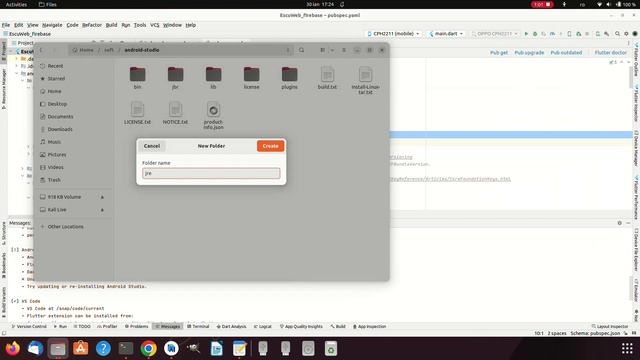
Task: Click the Debug bug icon in toolbar
Action: coord(535,33)
